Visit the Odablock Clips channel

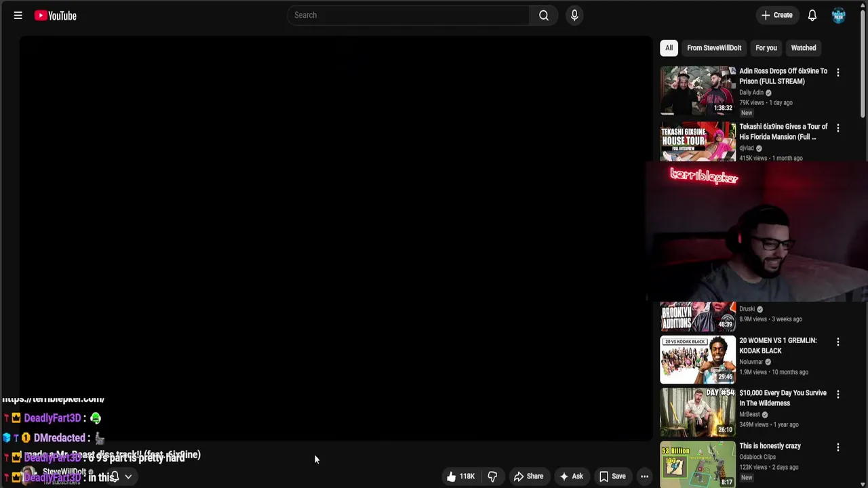pos(757,457)
